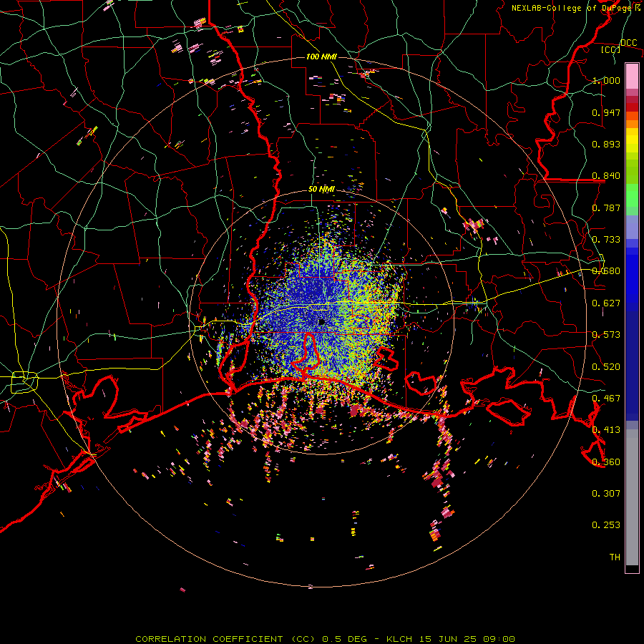Select the 0.787 legend value
This screenshot has height=644, width=644.
coord(606,208)
